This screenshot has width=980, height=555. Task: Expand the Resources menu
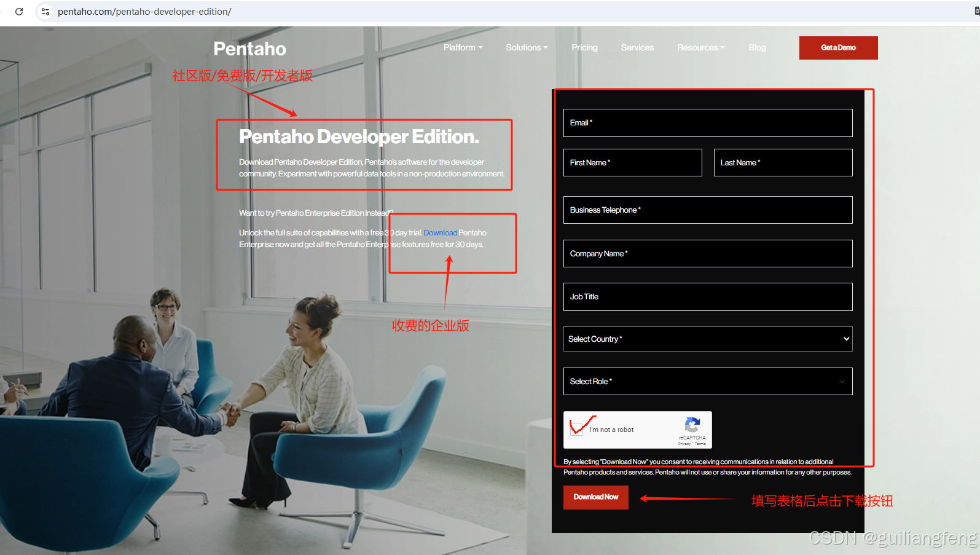tap(700, 47)
